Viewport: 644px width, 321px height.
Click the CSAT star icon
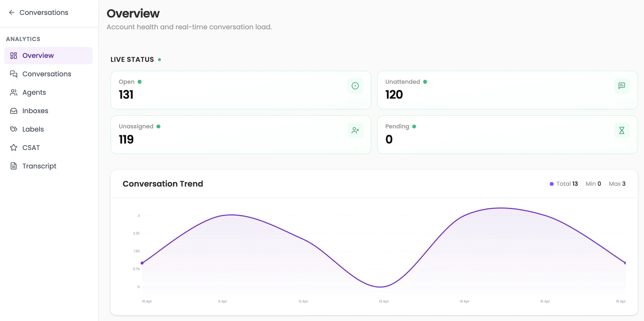(x=13, y=147)
